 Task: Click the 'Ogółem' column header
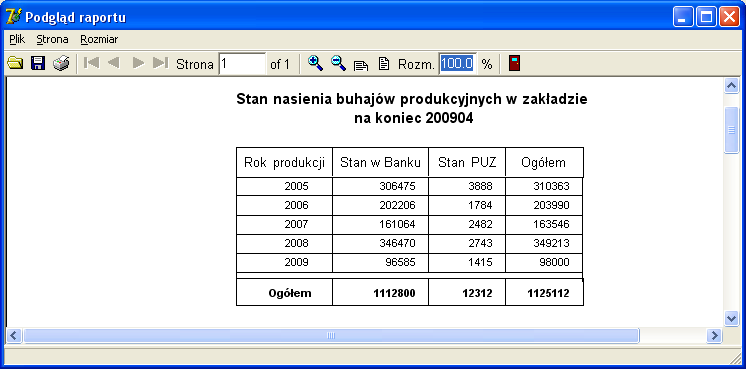(544, 163)
